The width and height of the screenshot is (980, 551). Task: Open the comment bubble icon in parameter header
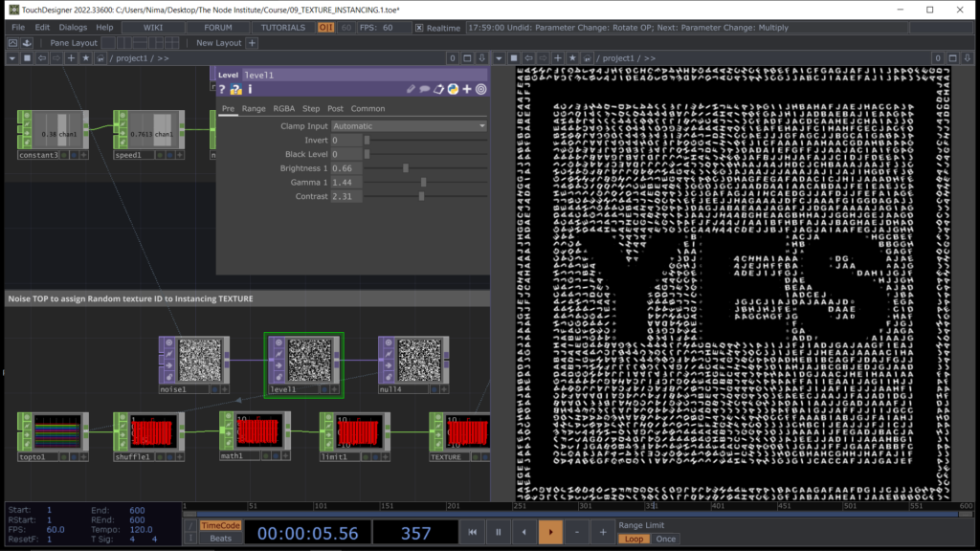424,89
